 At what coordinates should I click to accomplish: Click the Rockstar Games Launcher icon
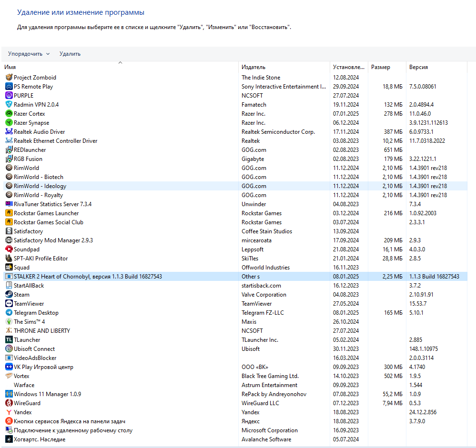tap(9, 213)
